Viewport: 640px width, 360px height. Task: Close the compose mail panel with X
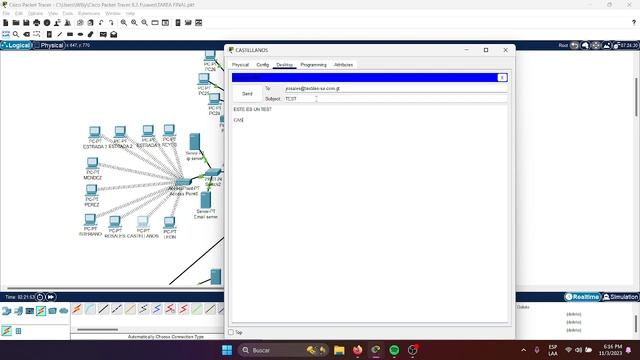click(x=502, y=78)
